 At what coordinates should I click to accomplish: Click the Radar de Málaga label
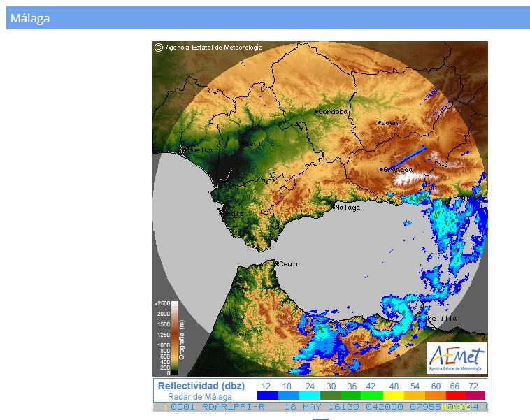(x=200, y=396)
